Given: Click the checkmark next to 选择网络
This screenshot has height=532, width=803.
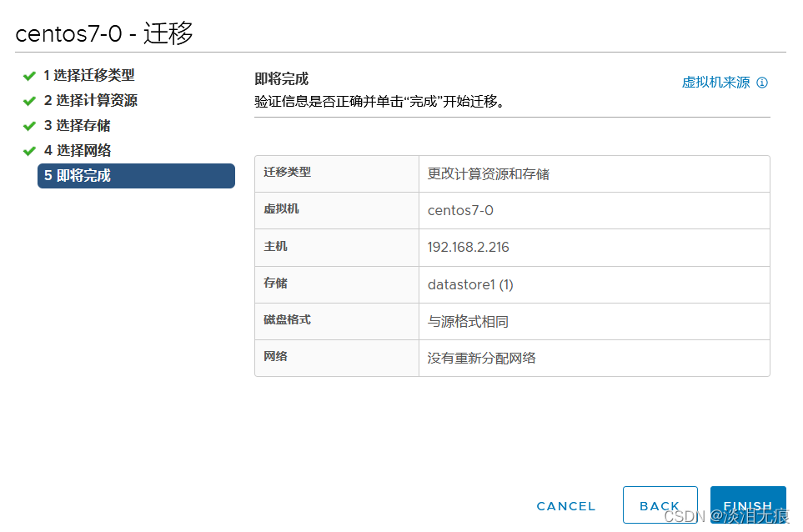Looking at the screenshot, I should point(28,150).
